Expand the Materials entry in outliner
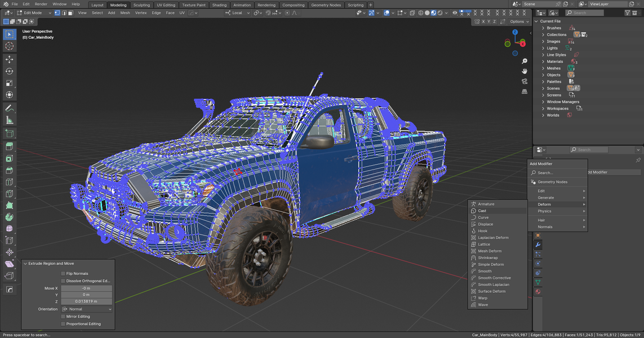The image size is (644, 338). (543, 61)
